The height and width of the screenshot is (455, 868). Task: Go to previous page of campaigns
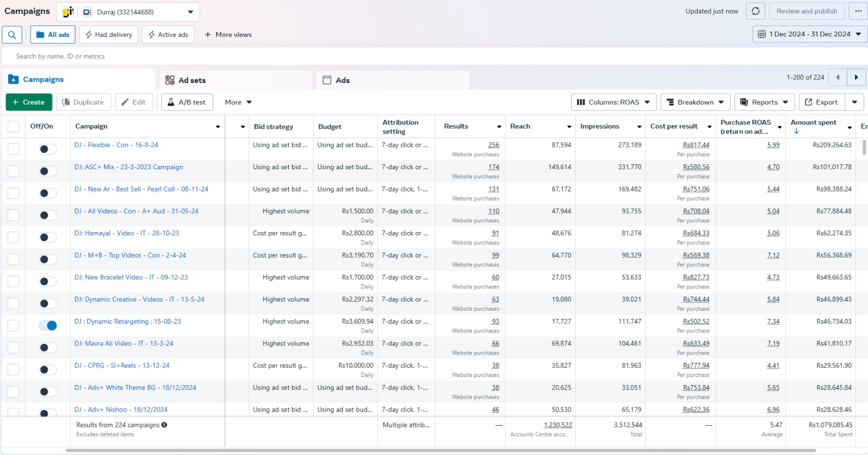[838, 78]
